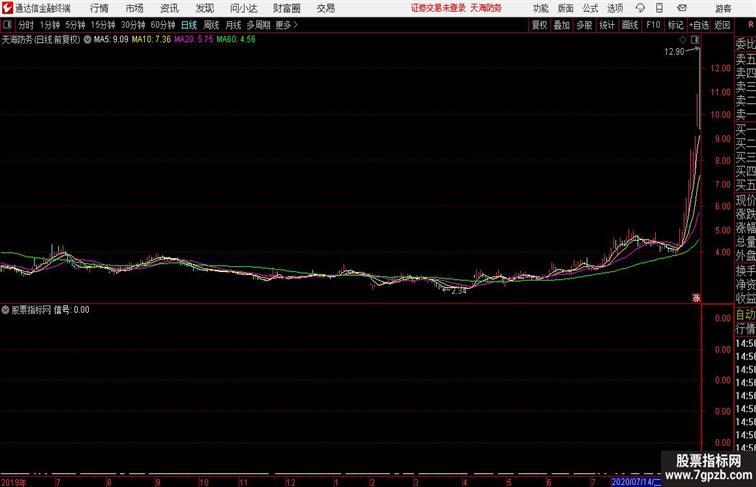
Task: Click the red 涨 marker at chart bottom
Action: (x=696, y=298)
